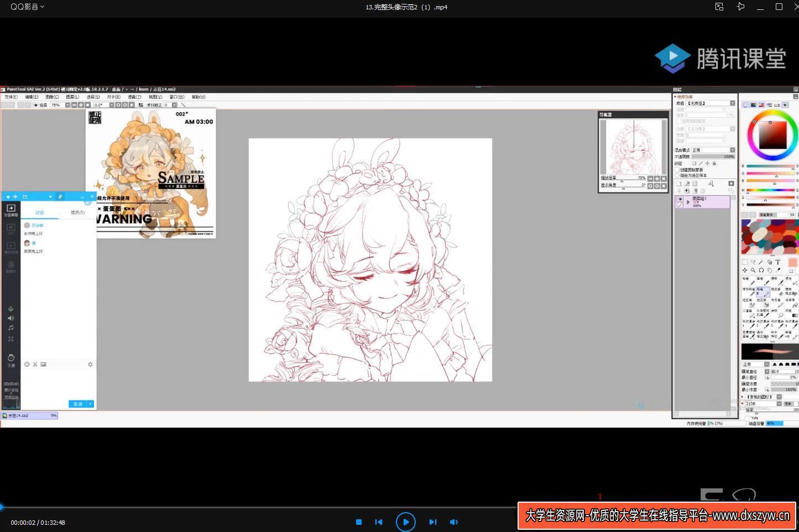Screen dimensions: 799x532
Task: Toggle the 创建剪贴蒙版 clipping mask checkbox
Action: pos(678,170)
